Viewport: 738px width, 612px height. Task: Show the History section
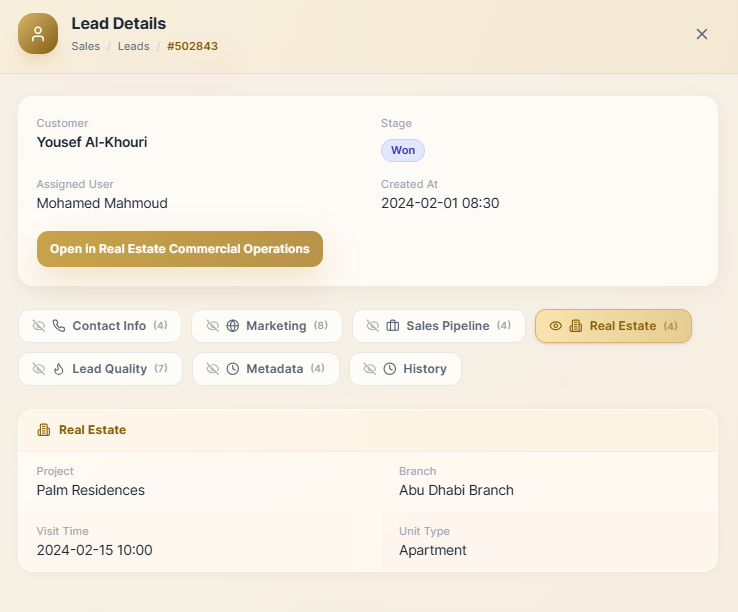pos(405,369)
